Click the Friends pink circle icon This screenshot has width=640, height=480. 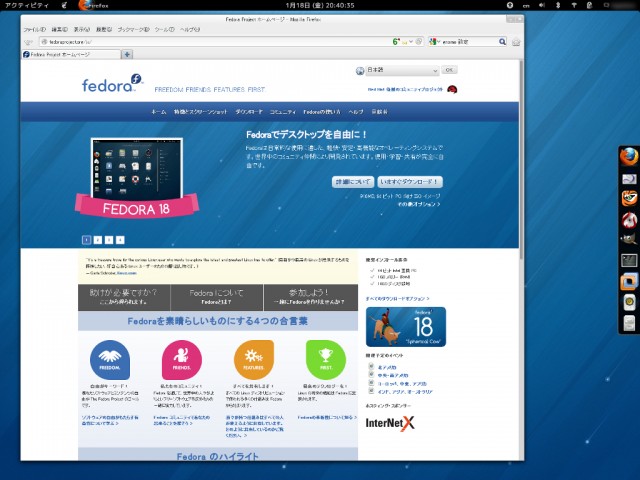pyautogui.click(x=182, y=360)
